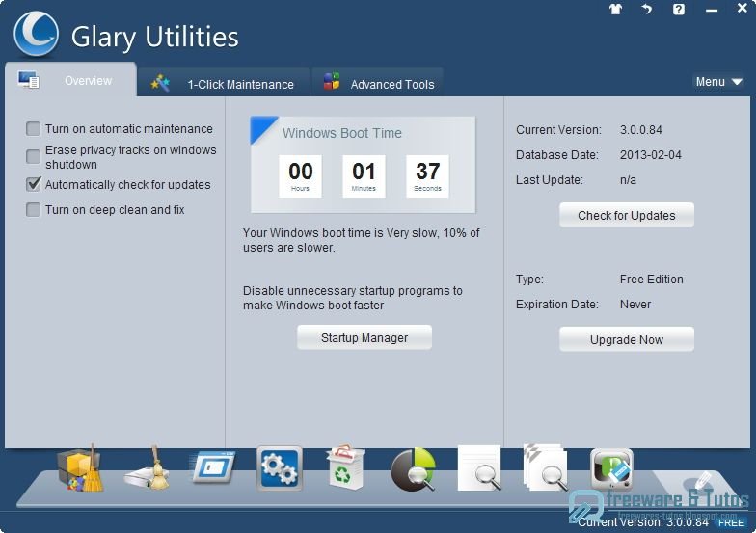Click the 'Disable unnecessary startup programs' text
Image resolution: width=756 pixels, height=533 pixels.
click(x=353, y=298)
